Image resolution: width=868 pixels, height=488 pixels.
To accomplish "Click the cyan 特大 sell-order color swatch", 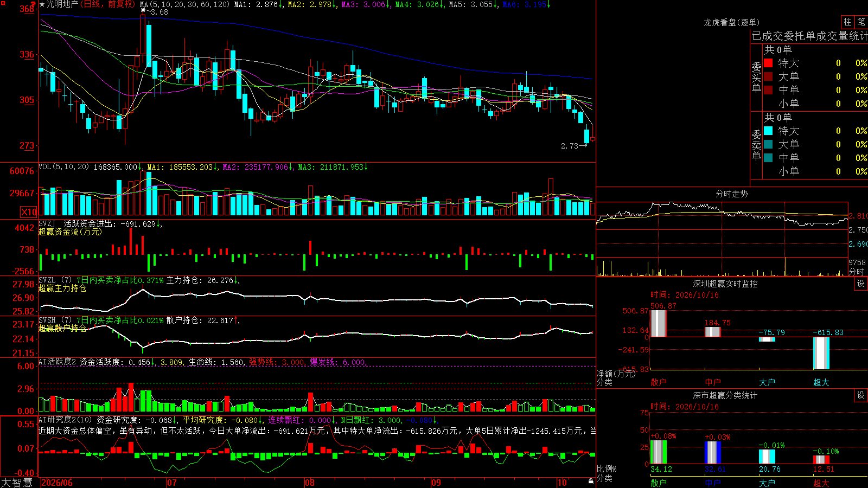I will pyautogui.click(x=768, y=131).
